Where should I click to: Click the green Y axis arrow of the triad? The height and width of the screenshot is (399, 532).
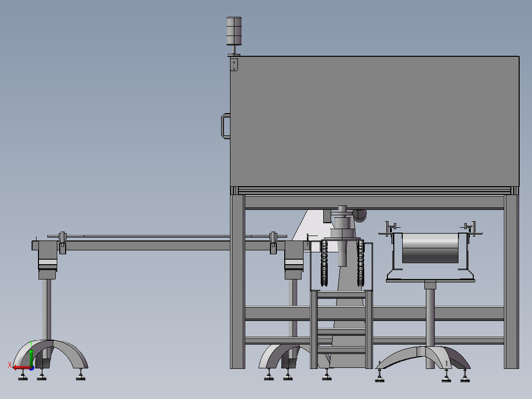31,358
